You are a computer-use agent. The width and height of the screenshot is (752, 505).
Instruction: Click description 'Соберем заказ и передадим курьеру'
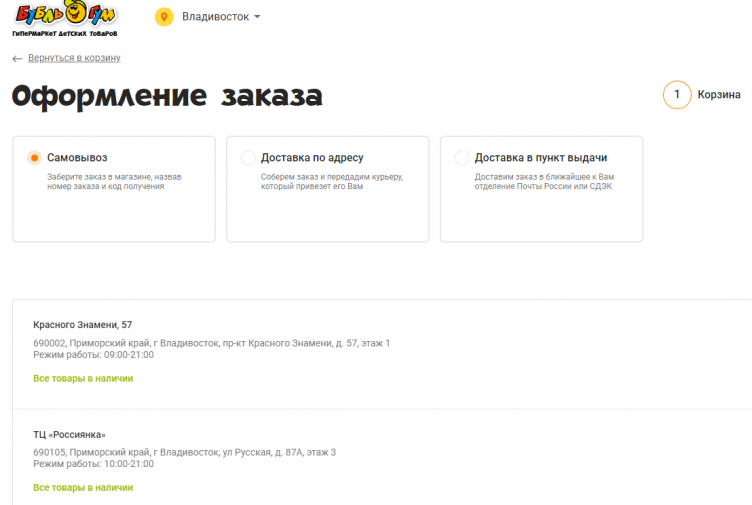pyautogui.click(x=332, y=182)
